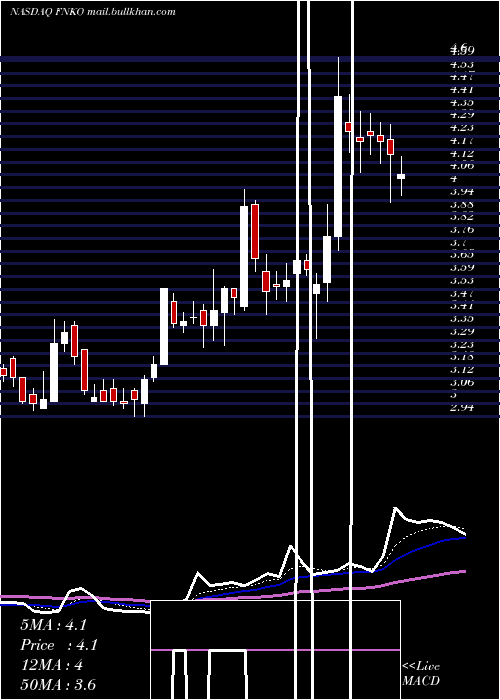Click the <<Live MACD label
Image resolution: width=500 pixels, height=700 pixels.
pos(421,673)
